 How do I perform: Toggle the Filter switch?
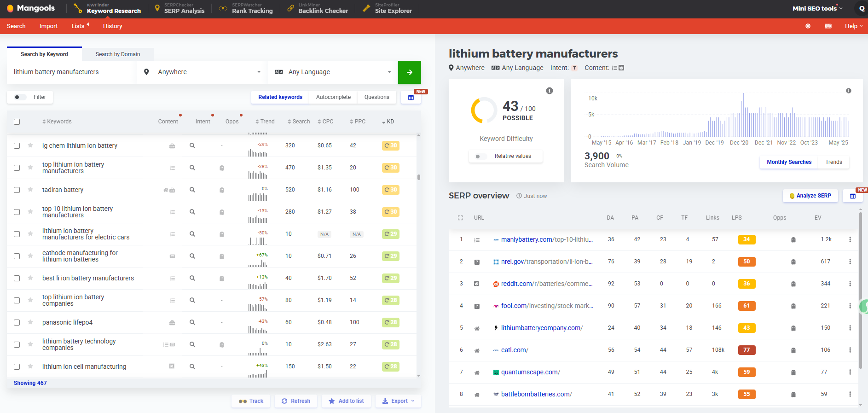(20, 97)
